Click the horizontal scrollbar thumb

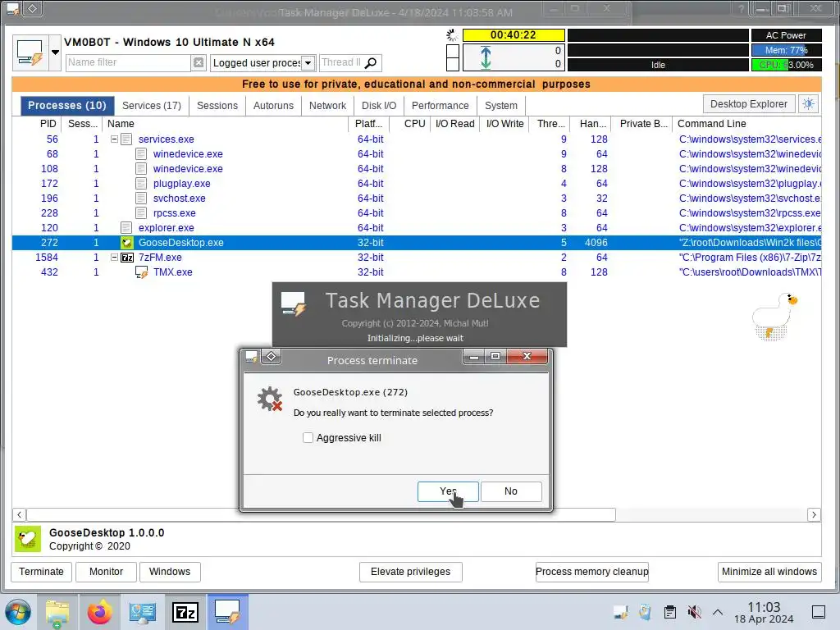[x=321, y=515]
